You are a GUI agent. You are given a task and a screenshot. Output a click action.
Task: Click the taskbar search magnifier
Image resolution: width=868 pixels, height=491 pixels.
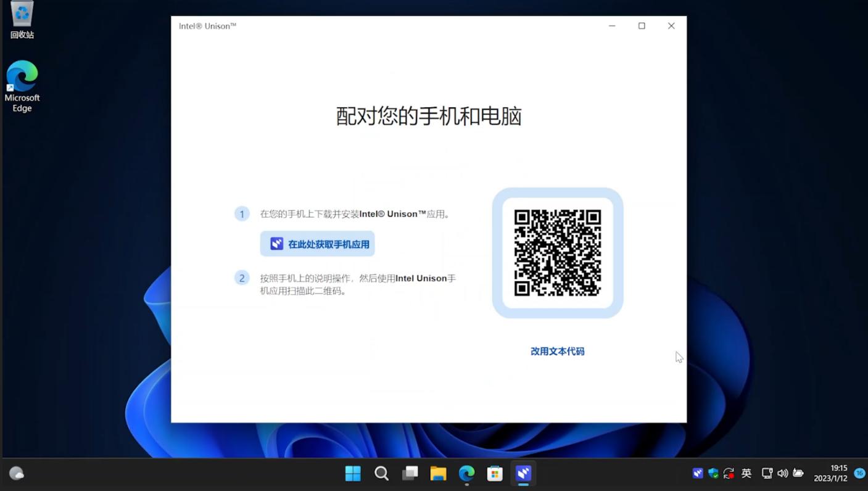tap(381, 473)
